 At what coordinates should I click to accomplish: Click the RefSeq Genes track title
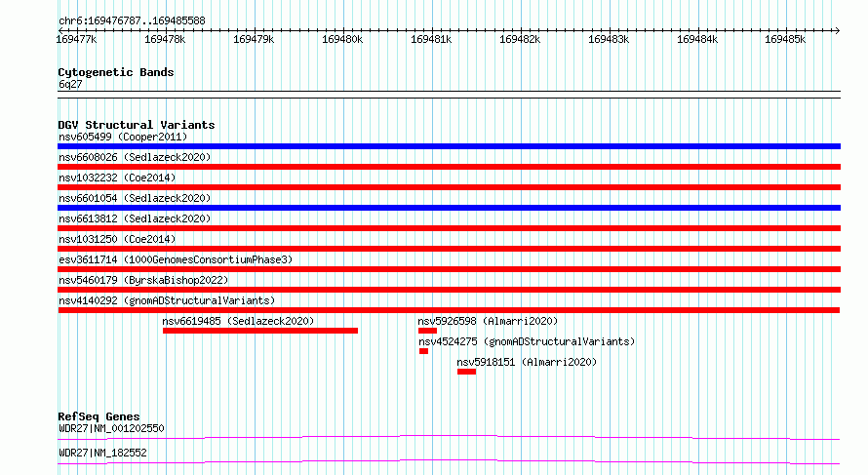[99, 416]
